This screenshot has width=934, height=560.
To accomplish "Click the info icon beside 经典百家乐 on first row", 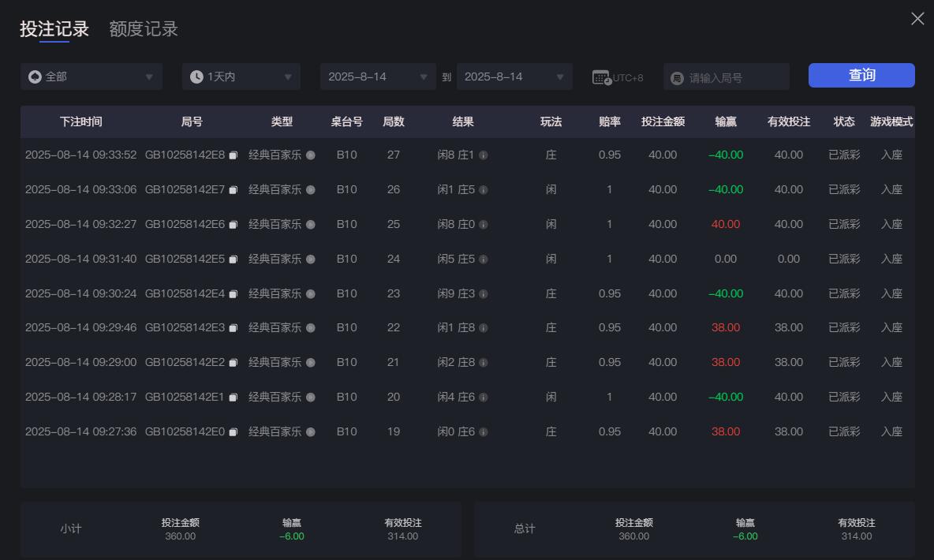I will pyautogui.click(x=311, y=155).
